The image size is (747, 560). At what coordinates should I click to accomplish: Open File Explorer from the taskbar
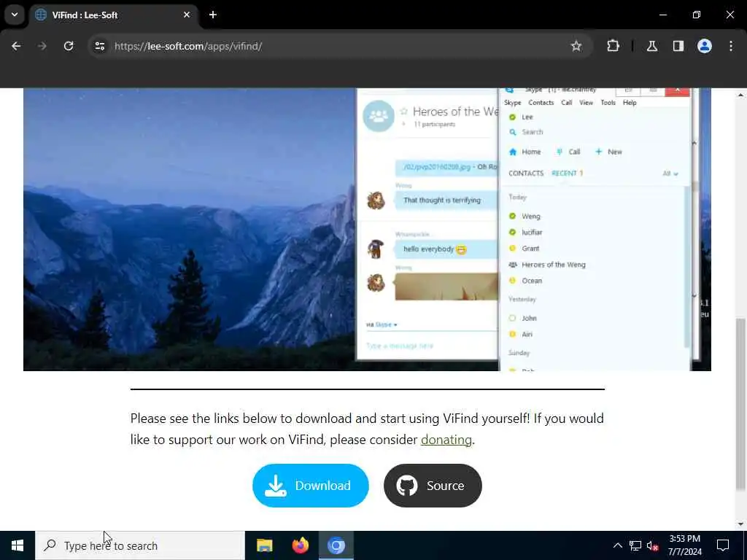coord(264,545)
